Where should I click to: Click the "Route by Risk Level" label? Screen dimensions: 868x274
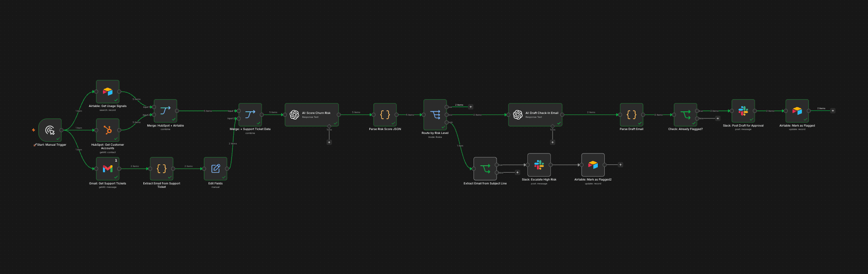(435, 133)
